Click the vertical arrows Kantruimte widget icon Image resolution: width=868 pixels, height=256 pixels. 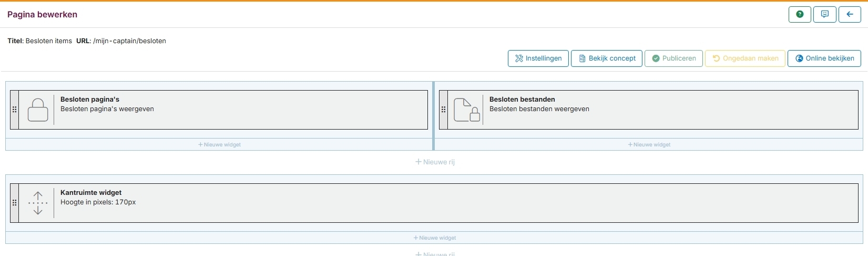(x=37, y=203)
